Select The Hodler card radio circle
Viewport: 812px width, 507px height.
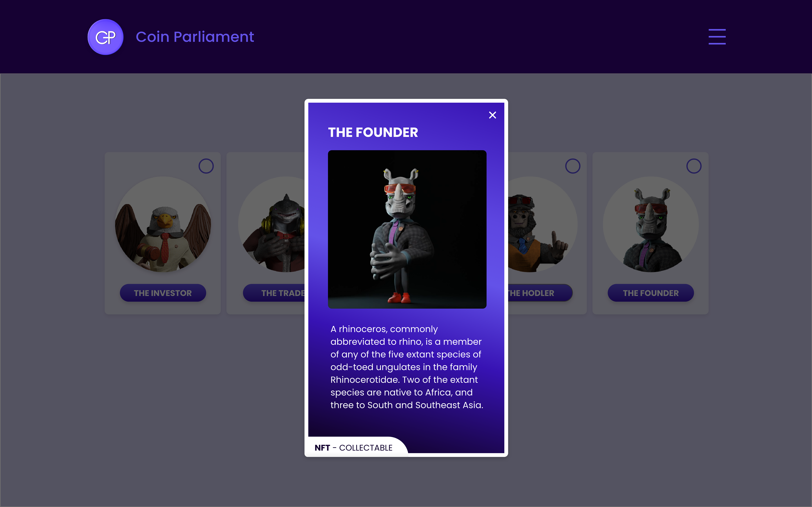572,166
